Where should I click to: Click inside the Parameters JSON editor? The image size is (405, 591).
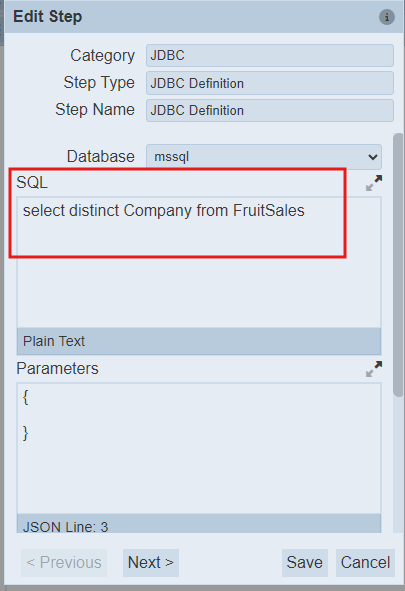[x=199, y=448]
